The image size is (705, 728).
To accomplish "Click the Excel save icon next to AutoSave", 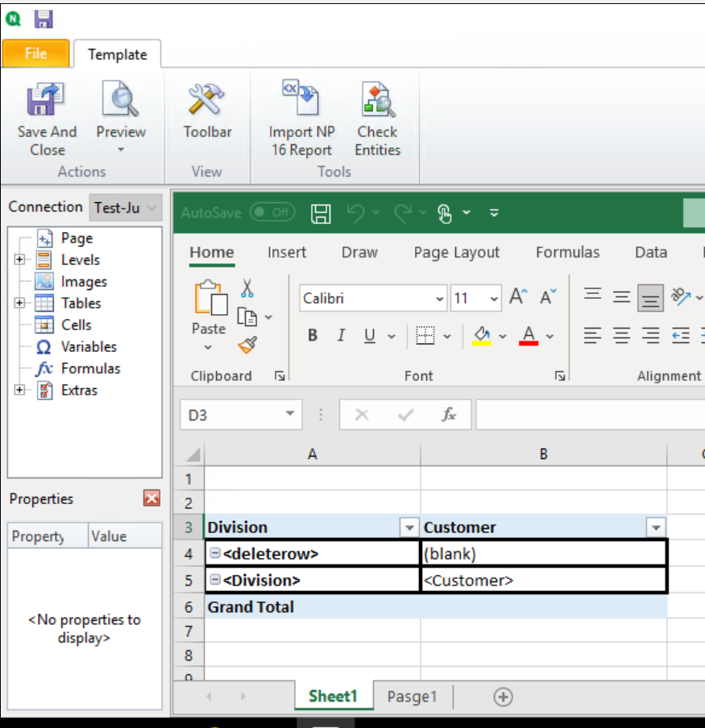I will coord(321,213).
